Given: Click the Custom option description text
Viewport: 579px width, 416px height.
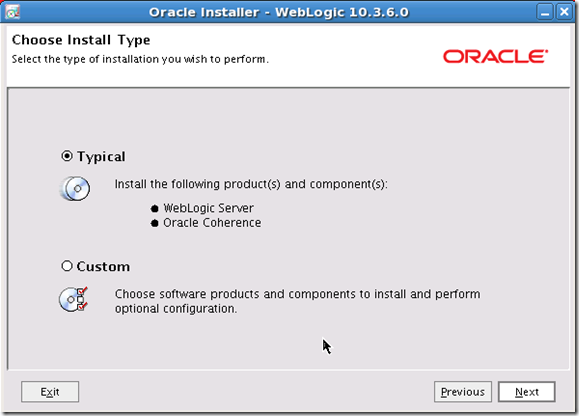Looking at the screenshot, I should (x=298, y=301).
